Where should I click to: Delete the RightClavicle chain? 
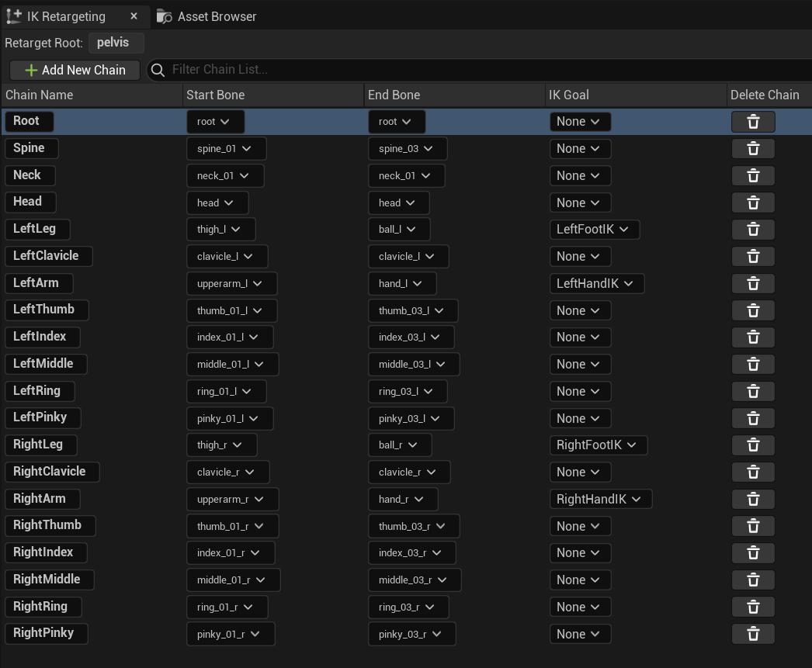pyautogui.click(x=753, y=472)
